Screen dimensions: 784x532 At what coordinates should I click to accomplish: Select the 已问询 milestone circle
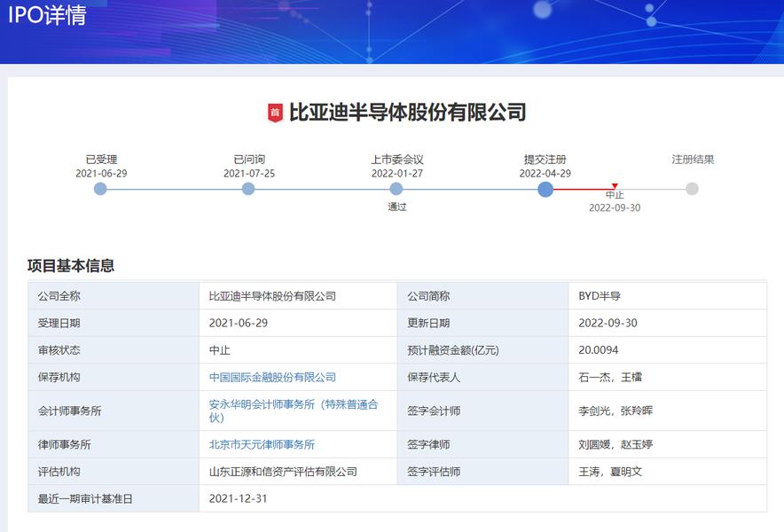pos(247,188)
